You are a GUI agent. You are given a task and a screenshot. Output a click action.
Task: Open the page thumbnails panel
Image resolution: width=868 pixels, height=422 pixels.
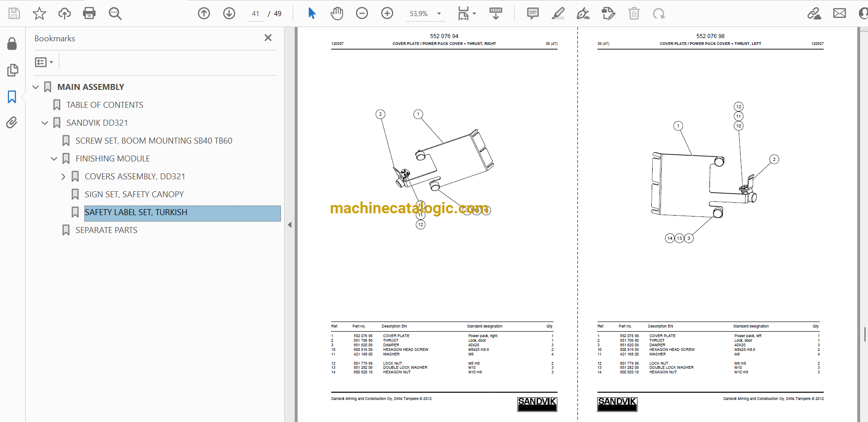[x=12, y=70]
